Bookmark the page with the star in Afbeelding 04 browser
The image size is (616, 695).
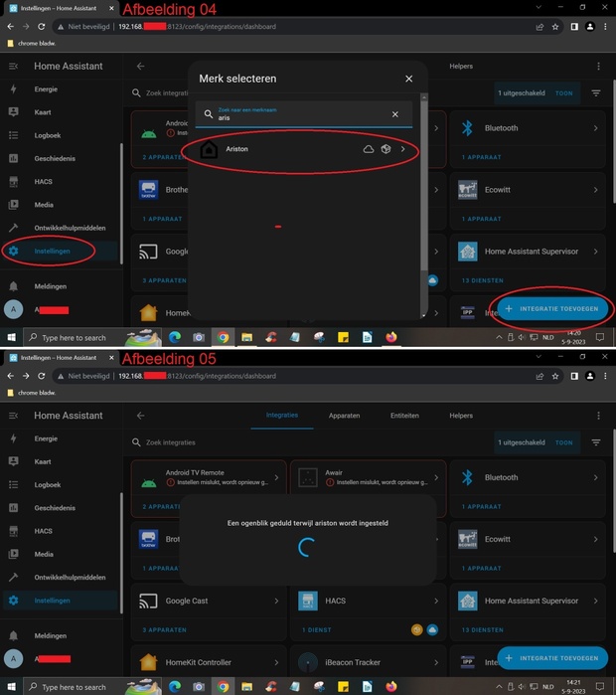[554, 27]
